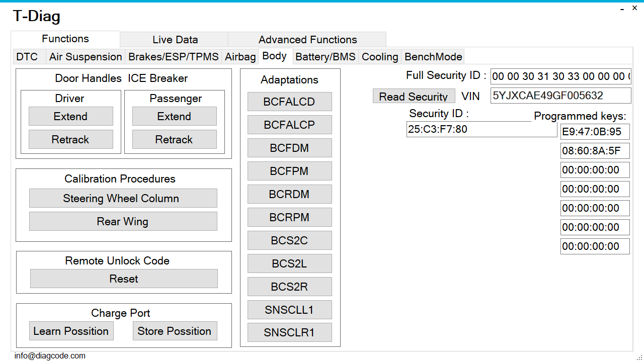Run the BCS2L adaptation
Viewport: 644px width, 362px height.
290,263
